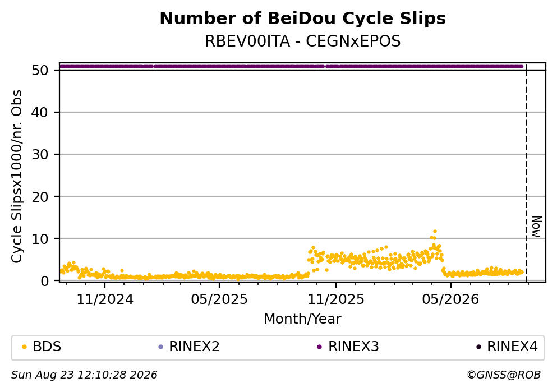Click the 05/2026 x-axis tick label
This screenshot has height=392, width=557.
450,299
